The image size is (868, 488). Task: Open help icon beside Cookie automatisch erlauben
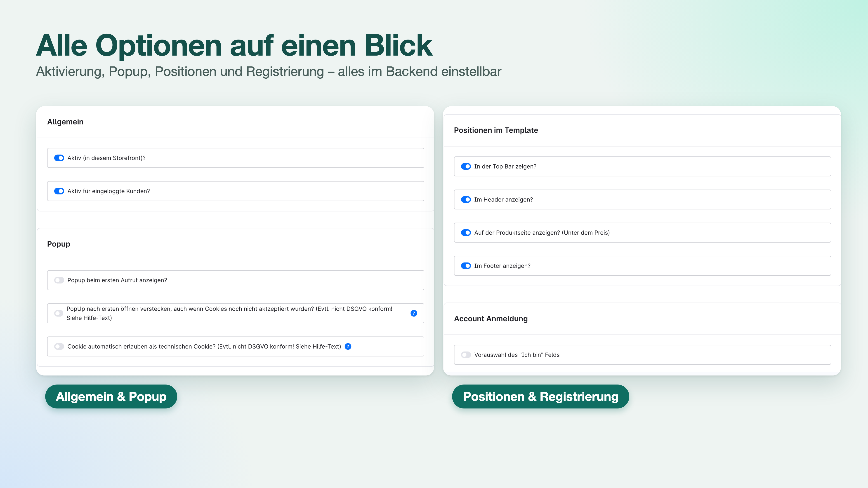coord(348,347)
